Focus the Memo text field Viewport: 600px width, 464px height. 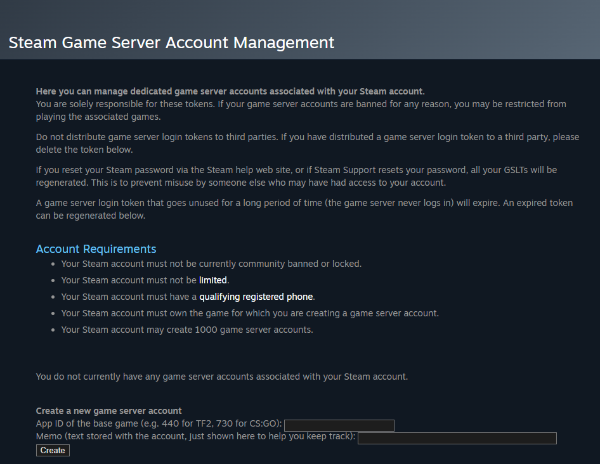tap(457, 438)
